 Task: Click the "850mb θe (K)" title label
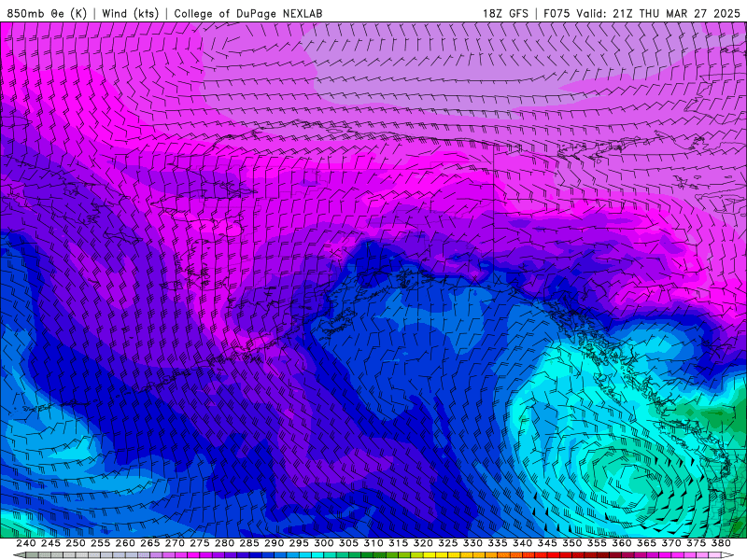coord(47,13)
